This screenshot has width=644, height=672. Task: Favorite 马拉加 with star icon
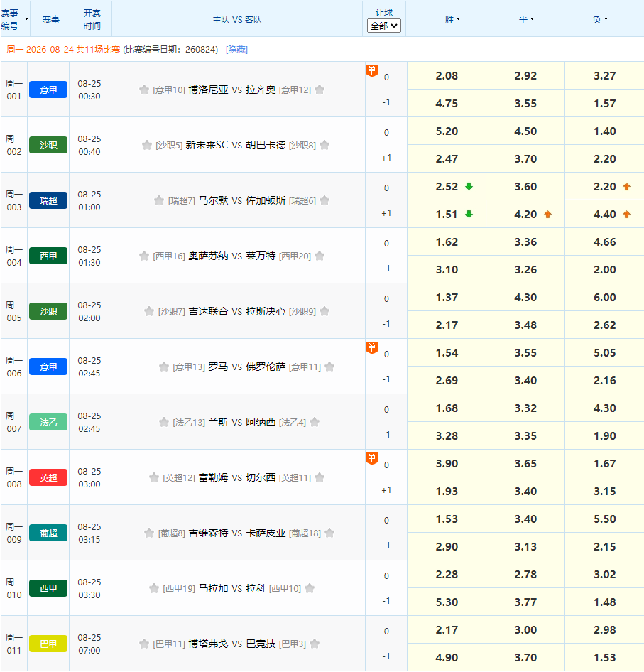154,588
